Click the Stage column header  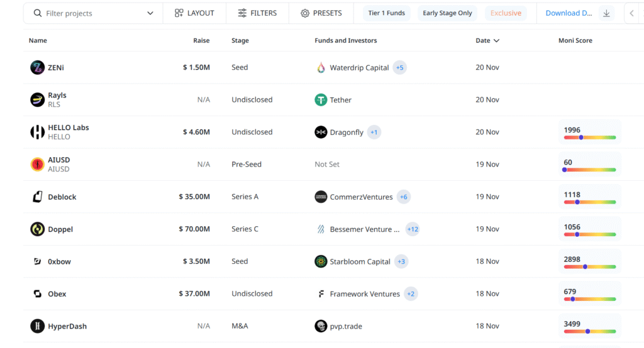[x=240, y=41]
